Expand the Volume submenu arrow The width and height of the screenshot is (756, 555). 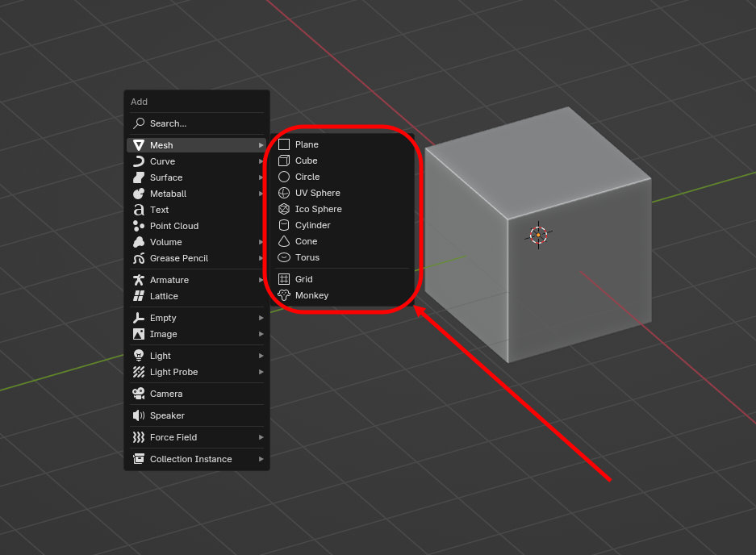coord(261,242)
